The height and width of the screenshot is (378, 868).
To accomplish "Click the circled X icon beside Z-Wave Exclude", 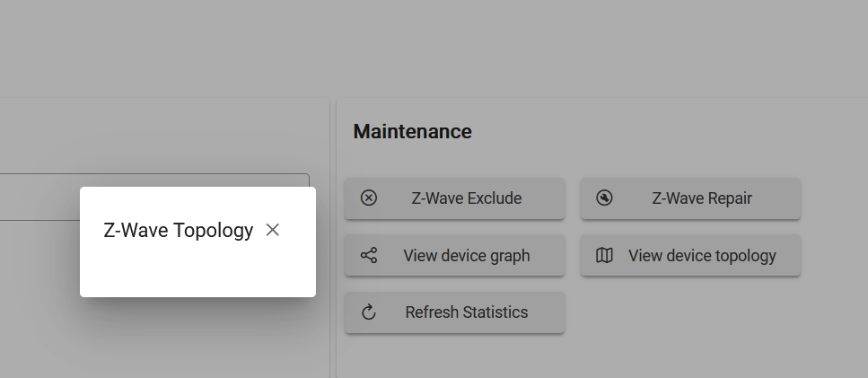I will click(369, 198).
